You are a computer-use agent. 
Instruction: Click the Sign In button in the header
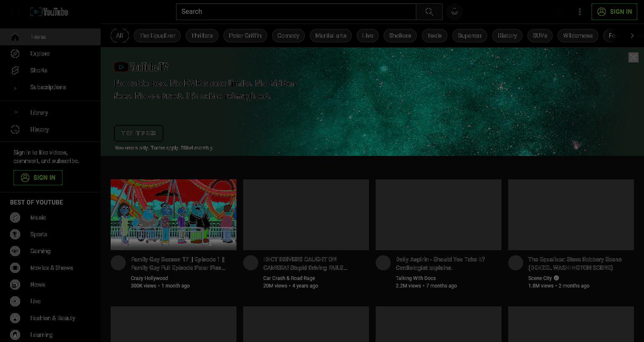[x=614, y=12]
